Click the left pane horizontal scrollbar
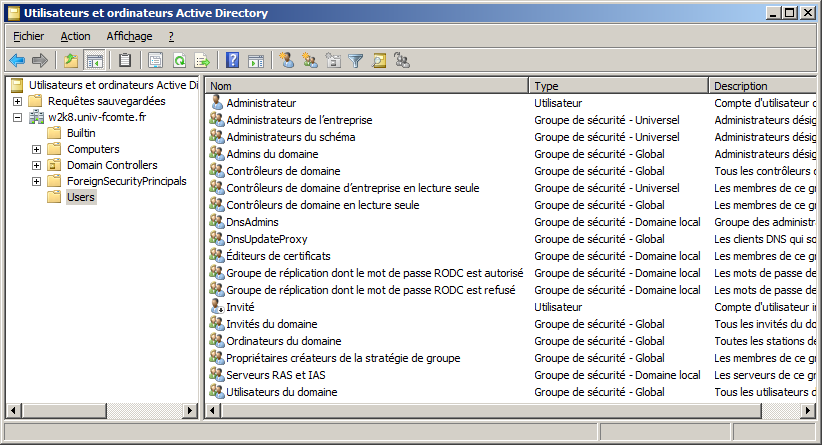This screenshot has width=822, height=445. click(x=100, y=410)
